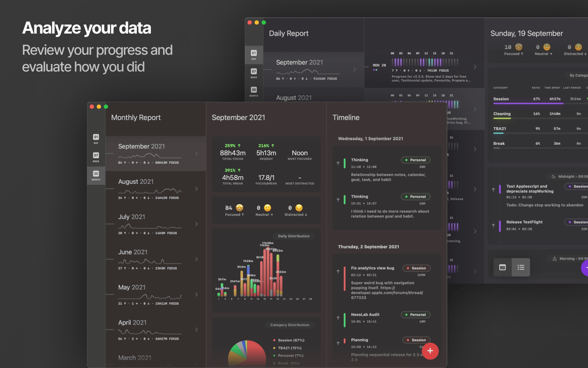Open Day view in Monthly Report sidebar
Viewport: 588px width, 368px height.
[96, 139]
